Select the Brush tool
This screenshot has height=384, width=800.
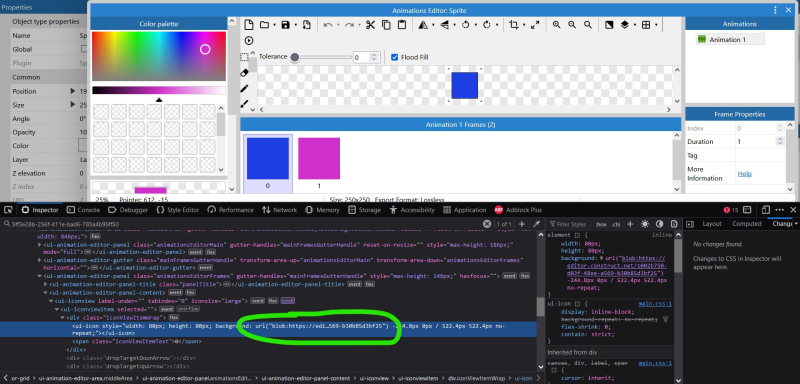[x=244, y=105]
